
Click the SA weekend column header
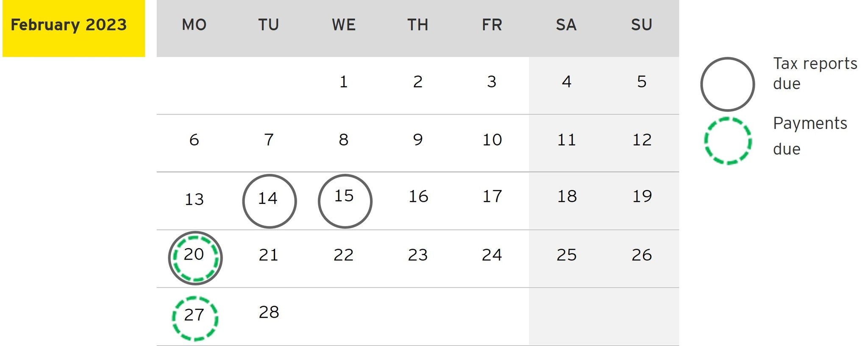pyautogui.click(x=566, y=25)
